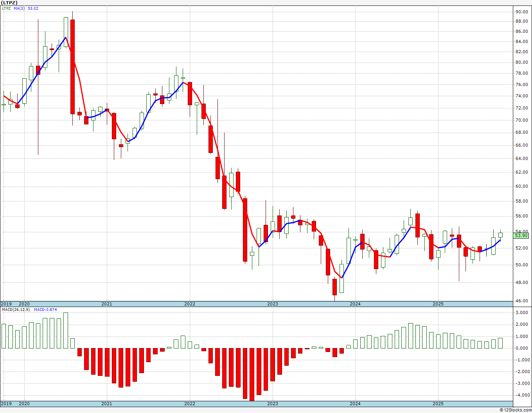Click the 58.00 price axis label

point(521,201)
